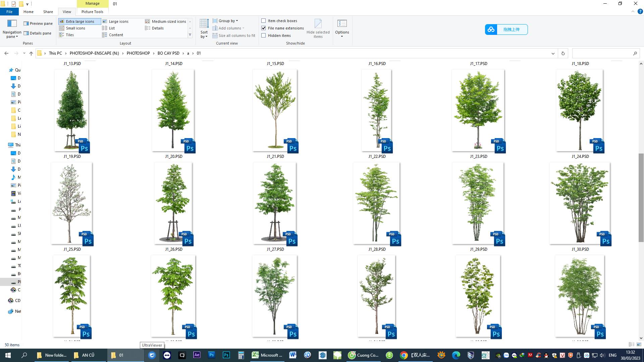Click Size all columns to fit
This screenshot has height=362, width=644.
[234, 36]
